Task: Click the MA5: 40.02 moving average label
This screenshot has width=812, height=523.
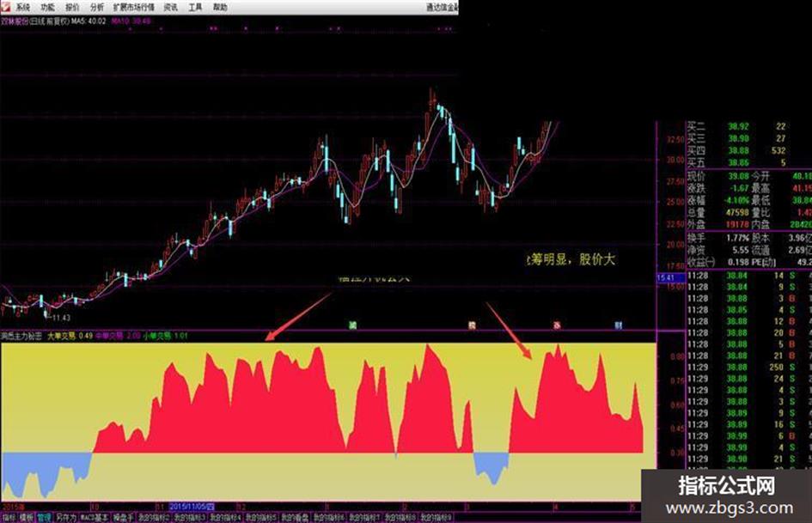Action: tap(89, 21)
